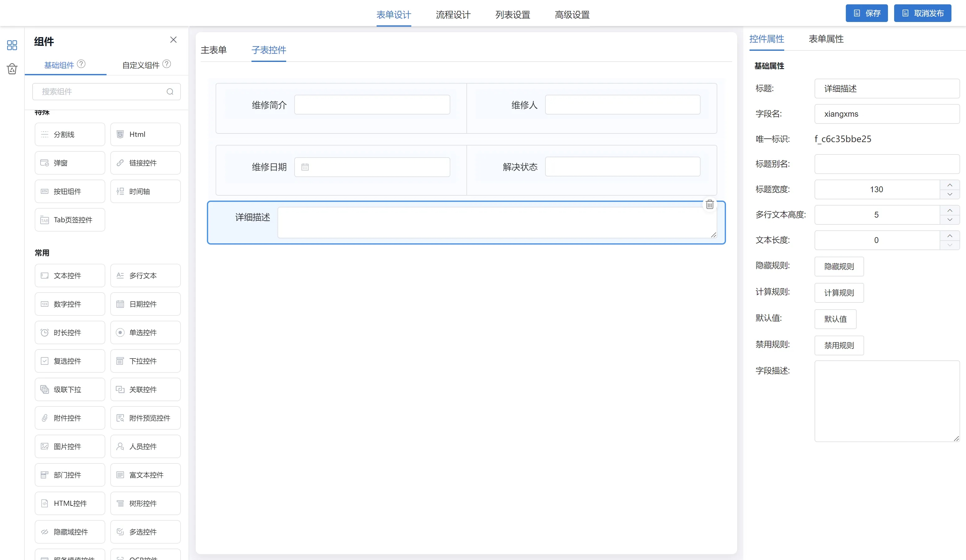Viewport: 966px width, 560px height.
Task: Switch to the 流程设计 tab
Action: pyautogui.click(x=453, y=15)
